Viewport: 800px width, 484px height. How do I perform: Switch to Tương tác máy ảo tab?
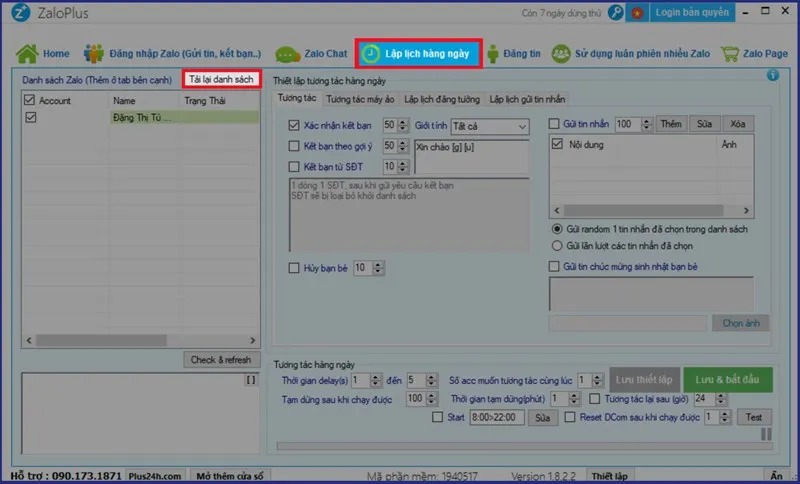click(x=360, y=100)
